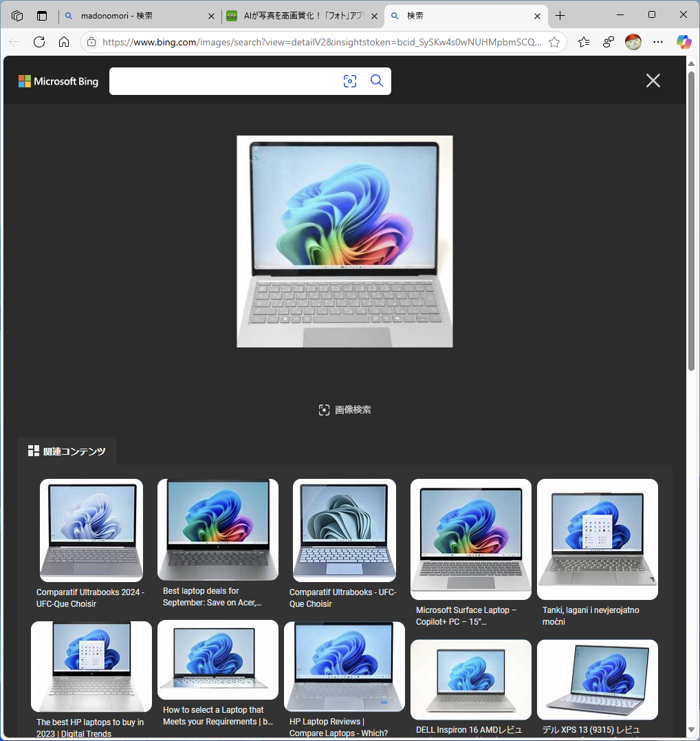Viewport: 700px width, 741px height.
Task: Select the 関連コンテンツ tab
Action: point(67,451)
